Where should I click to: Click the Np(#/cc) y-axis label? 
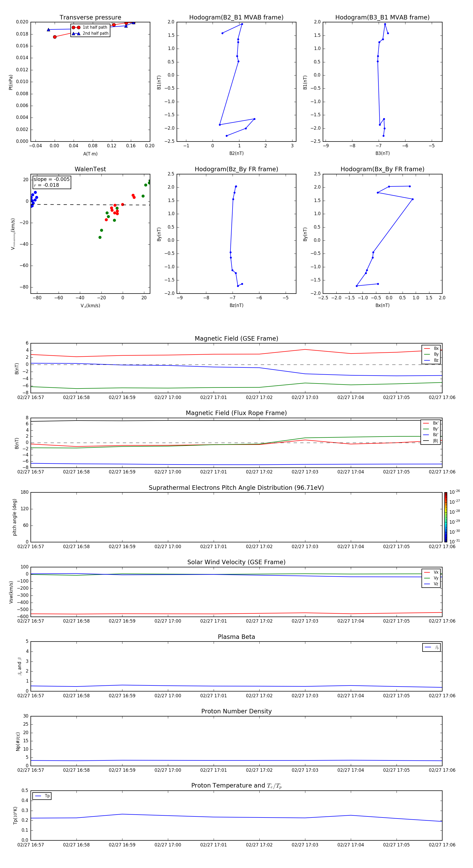click(x=18, y=741)
